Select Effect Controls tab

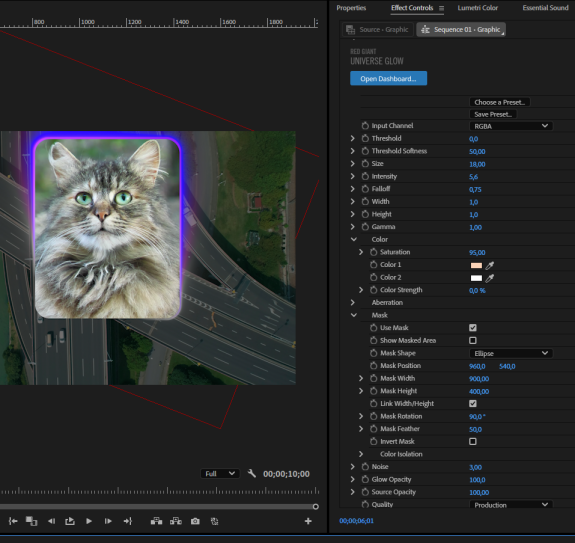coord(412,8)
